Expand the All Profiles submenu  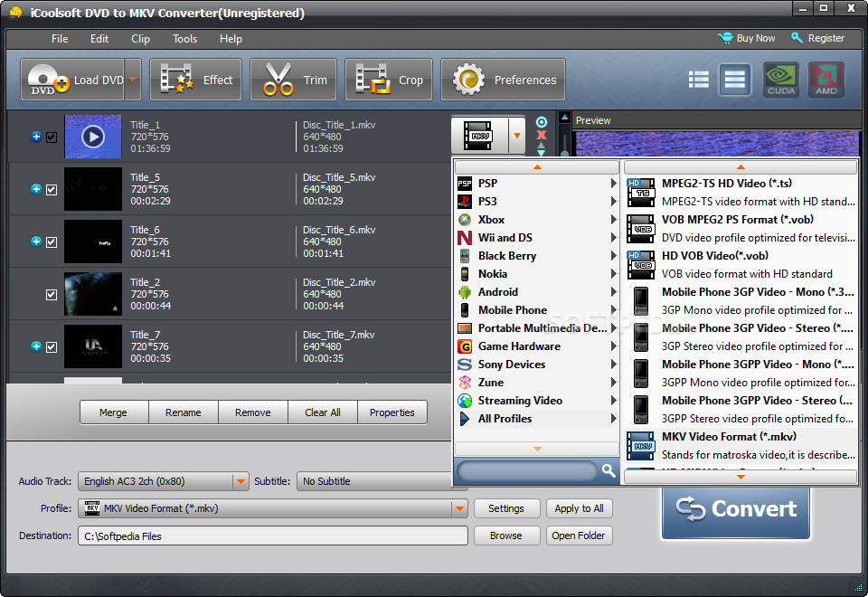536,419
